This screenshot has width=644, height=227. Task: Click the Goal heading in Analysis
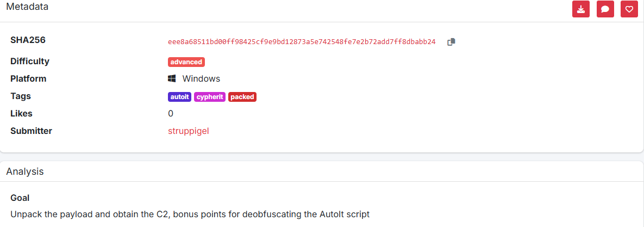(20, 198)
